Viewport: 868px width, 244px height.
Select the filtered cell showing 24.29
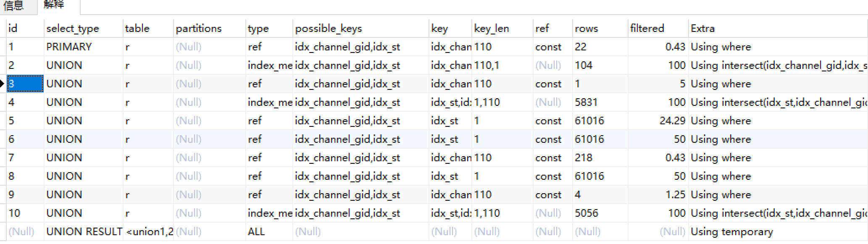tap(658, 121)
